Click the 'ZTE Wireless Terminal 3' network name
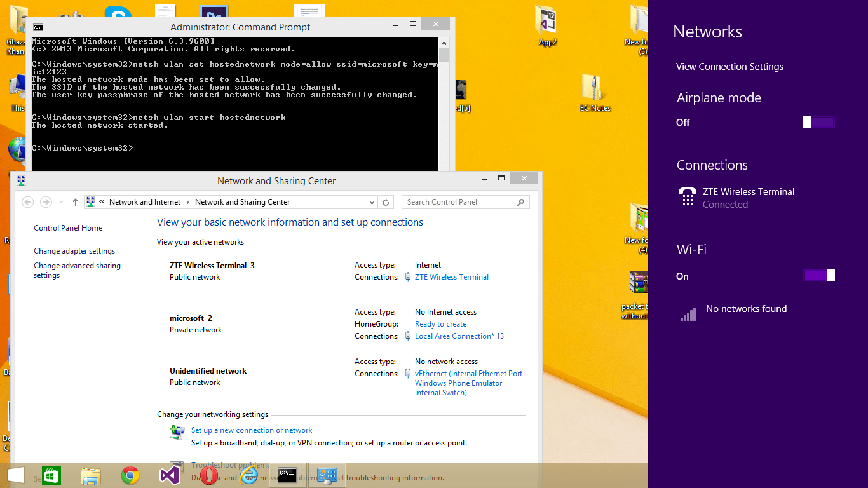Screen dimensions: 868x488 pos(212,266)
